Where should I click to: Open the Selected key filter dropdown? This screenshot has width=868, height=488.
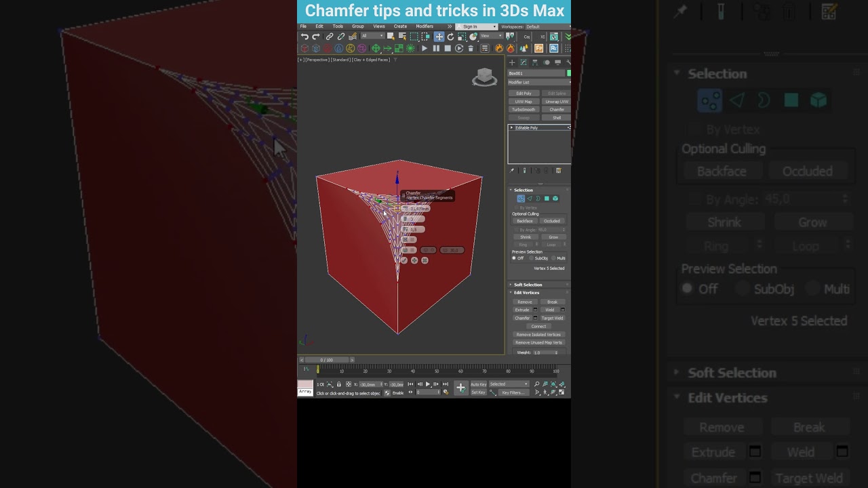point(508,384)
